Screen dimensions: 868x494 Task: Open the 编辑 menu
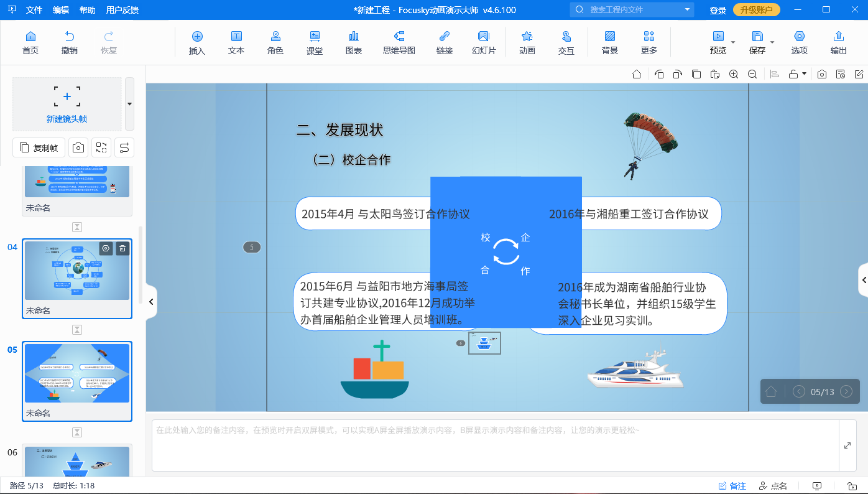61,10
